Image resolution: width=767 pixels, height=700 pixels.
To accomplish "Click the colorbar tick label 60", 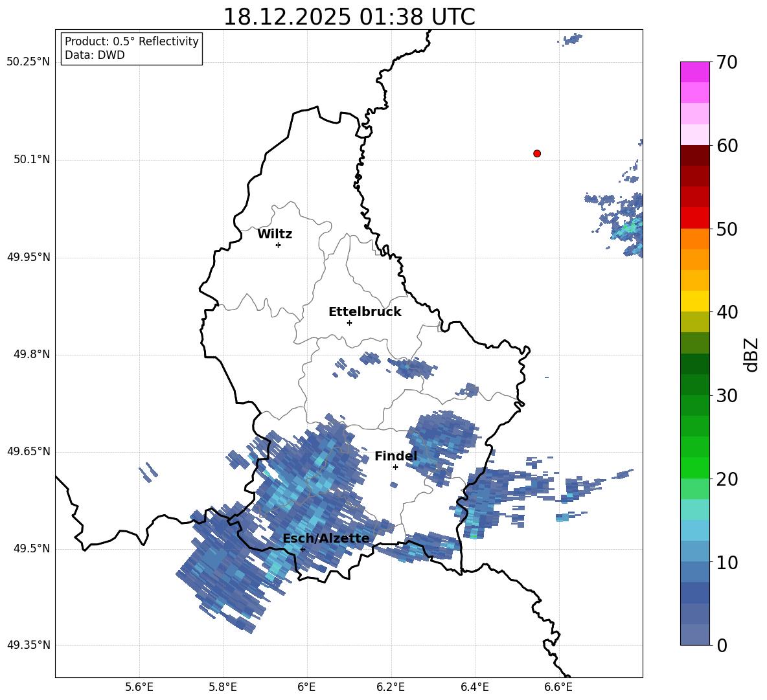I will point(727,146).
